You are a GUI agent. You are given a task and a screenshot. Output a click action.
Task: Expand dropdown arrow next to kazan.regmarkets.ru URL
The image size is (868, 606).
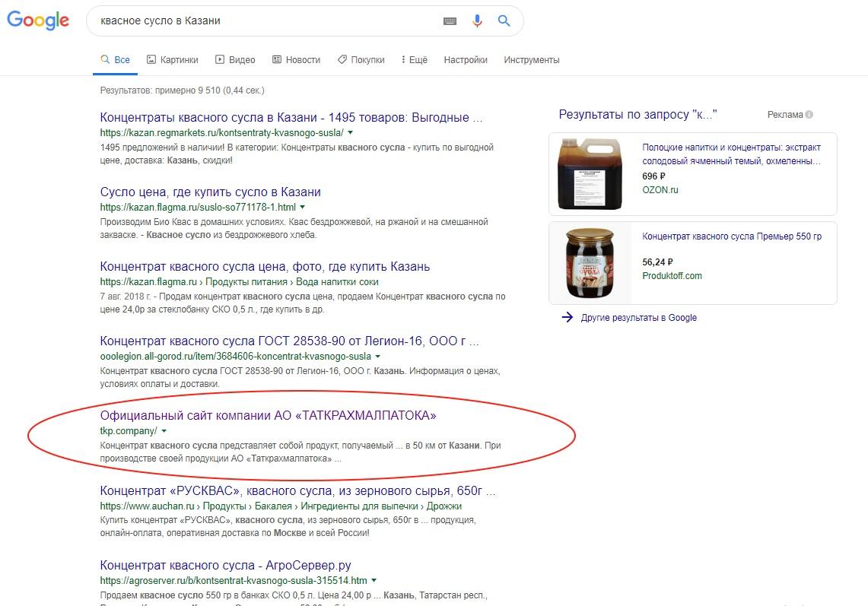pyautogui.click(x=350, y=133)
